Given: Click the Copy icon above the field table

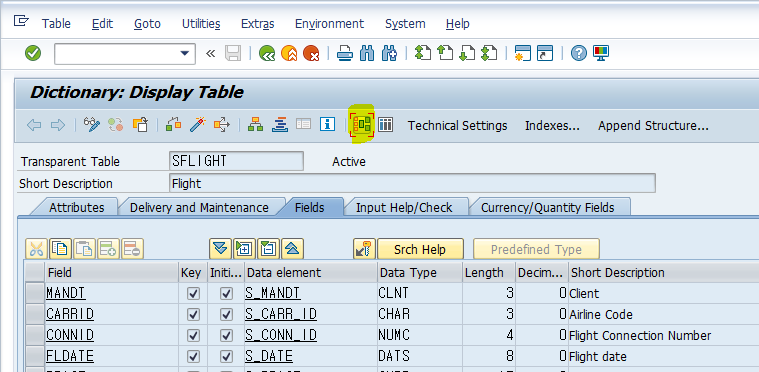Looking at the screenshot, I should coord(61,249).
